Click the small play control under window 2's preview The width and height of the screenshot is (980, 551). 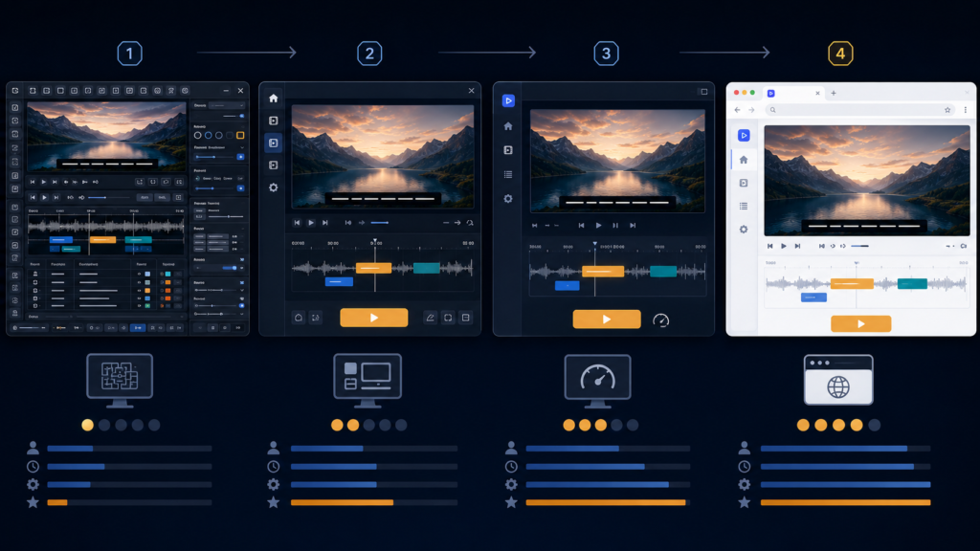311,222
